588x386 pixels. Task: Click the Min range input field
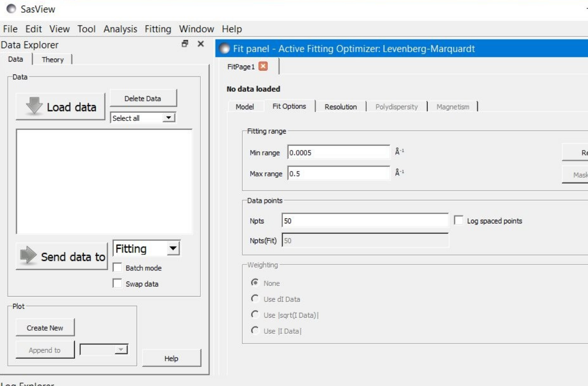pyautogui.click(x=337, y=153)
